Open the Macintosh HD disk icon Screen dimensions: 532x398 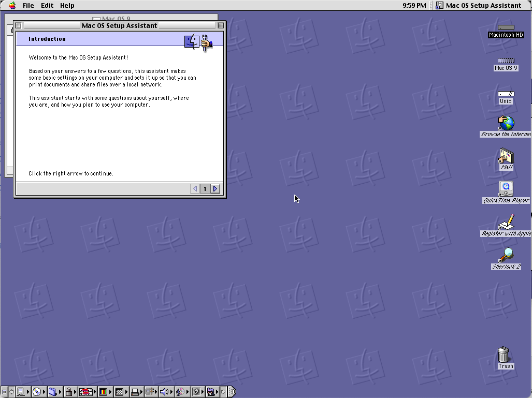pyautogui.click(x=506, y=27)
